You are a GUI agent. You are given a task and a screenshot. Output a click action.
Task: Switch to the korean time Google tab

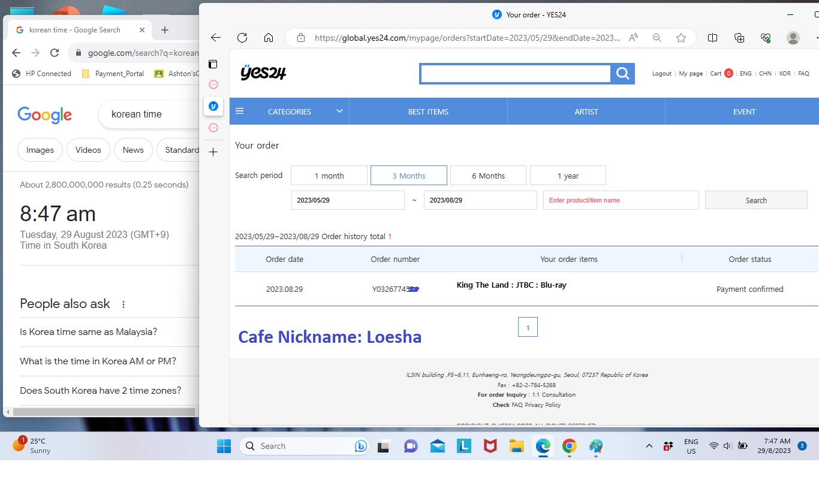75,30
